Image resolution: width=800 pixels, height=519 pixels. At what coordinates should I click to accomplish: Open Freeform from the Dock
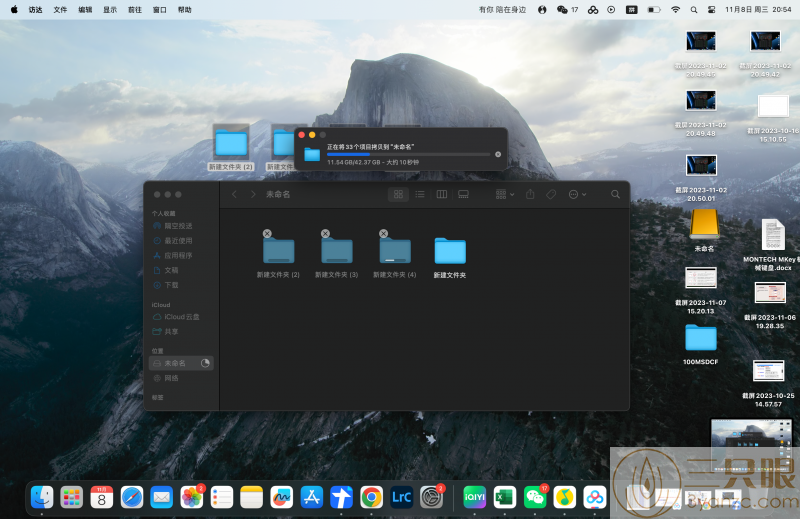tap(282, 497)
